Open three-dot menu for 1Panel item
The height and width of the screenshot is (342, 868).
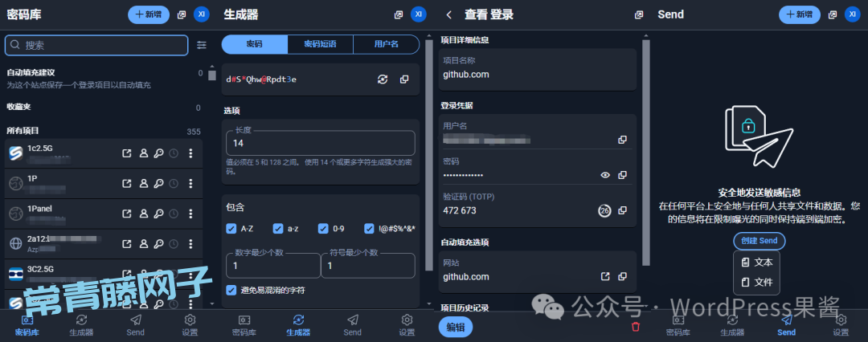coord(191,213)
